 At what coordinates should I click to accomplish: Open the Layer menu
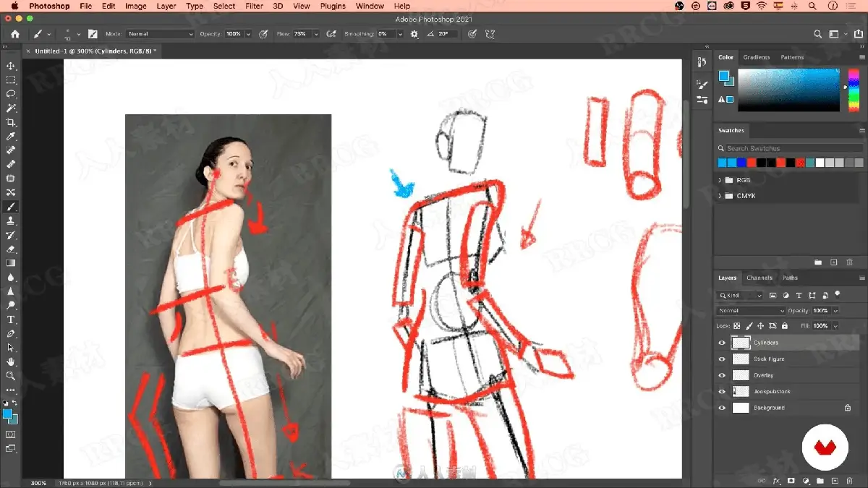click(166, 6)
